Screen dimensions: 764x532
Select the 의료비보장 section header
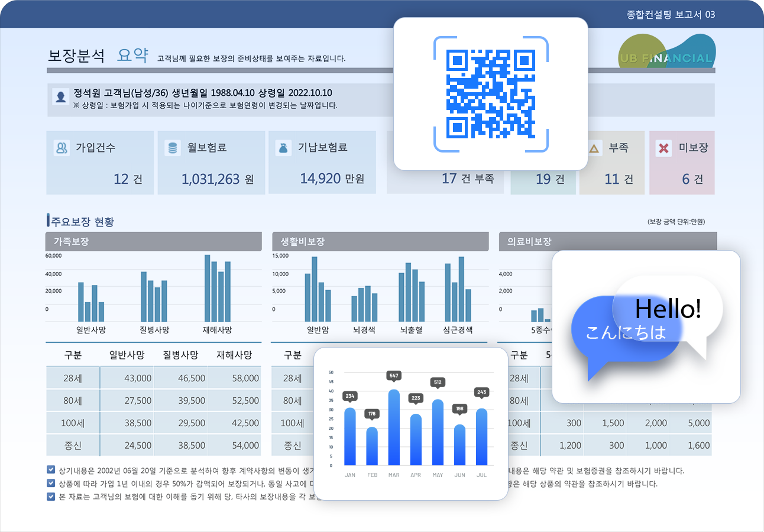608,242
